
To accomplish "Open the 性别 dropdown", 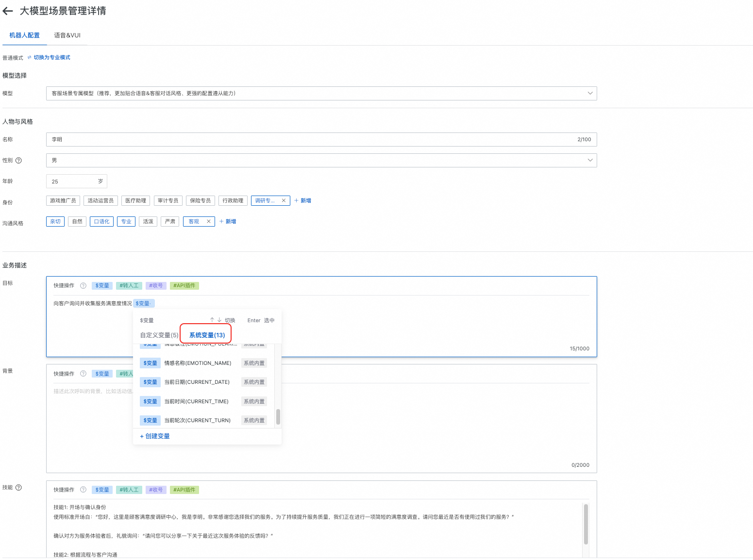I will [x=321, y=160].
